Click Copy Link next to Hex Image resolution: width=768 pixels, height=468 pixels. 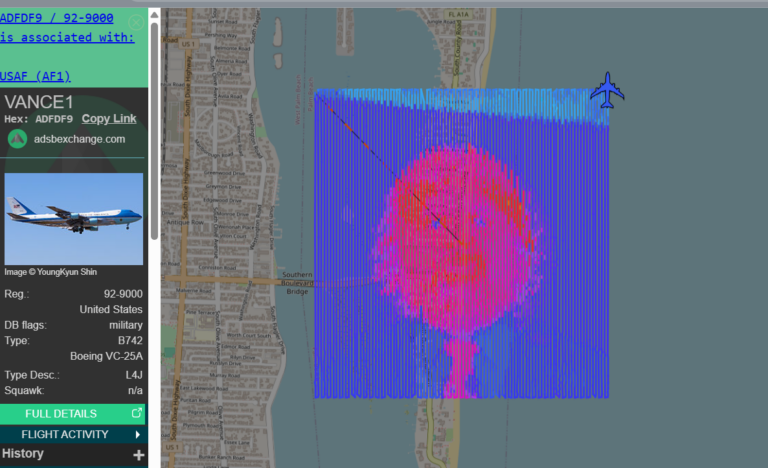(x=109, y=119)
